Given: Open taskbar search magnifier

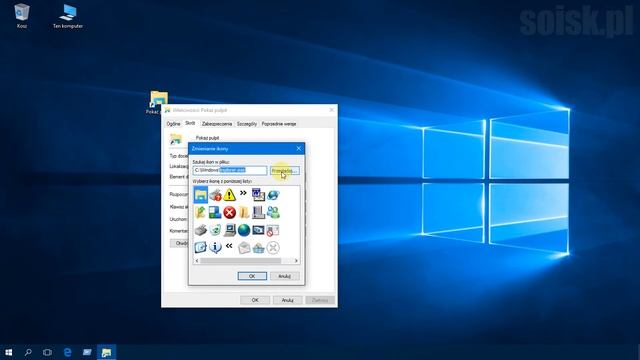Looking at the screenshot, I should click(x=28, y=352).
